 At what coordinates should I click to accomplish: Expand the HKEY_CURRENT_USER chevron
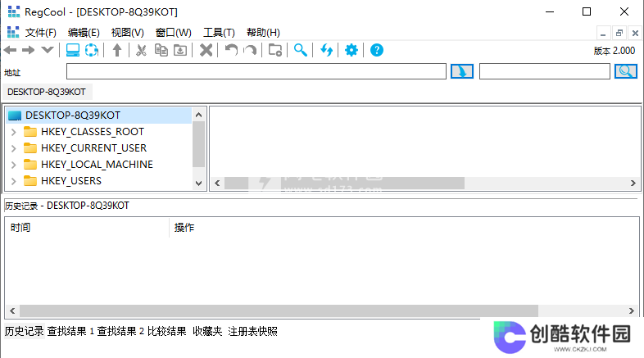click(14, 148)
